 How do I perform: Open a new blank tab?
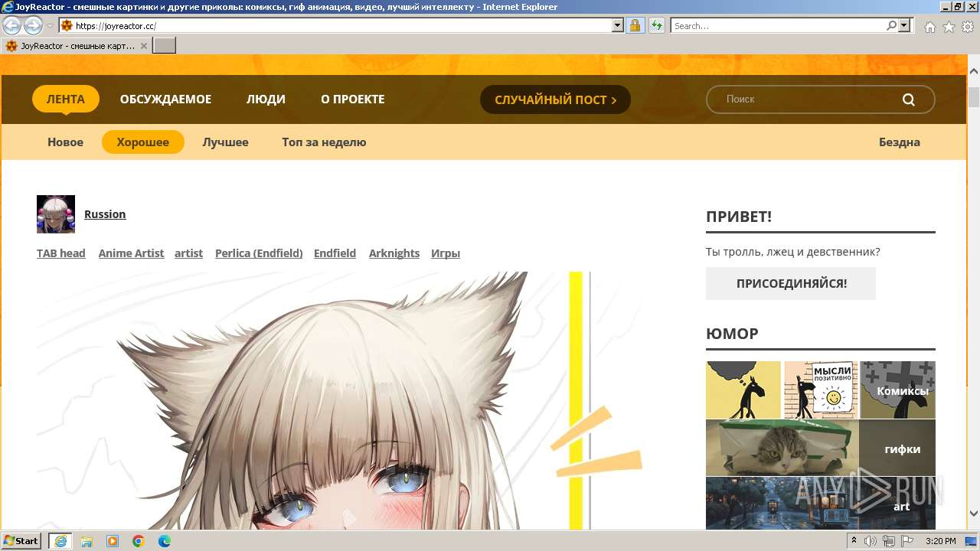click(x=165, y=46)
